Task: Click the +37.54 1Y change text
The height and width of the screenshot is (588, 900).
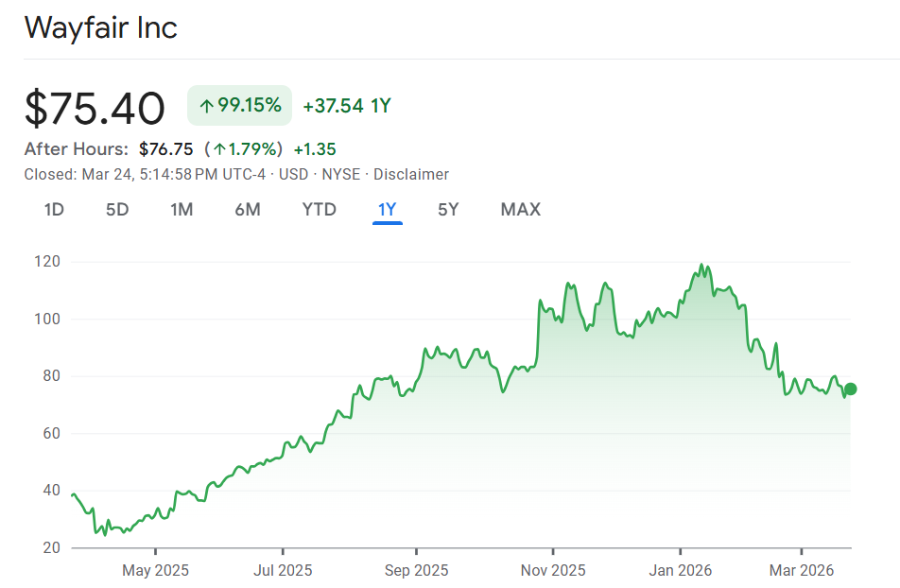Action: point(347,106)
